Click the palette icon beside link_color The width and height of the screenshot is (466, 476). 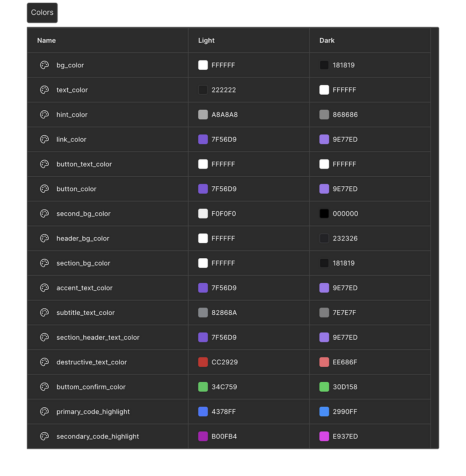click(x=44, y=139)
